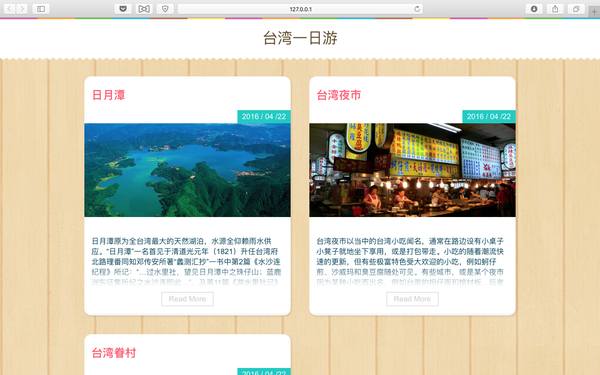This screenshot has height=375, width=600.
Task: Open the Pocket extension icon
Action: tap(123, 8)
